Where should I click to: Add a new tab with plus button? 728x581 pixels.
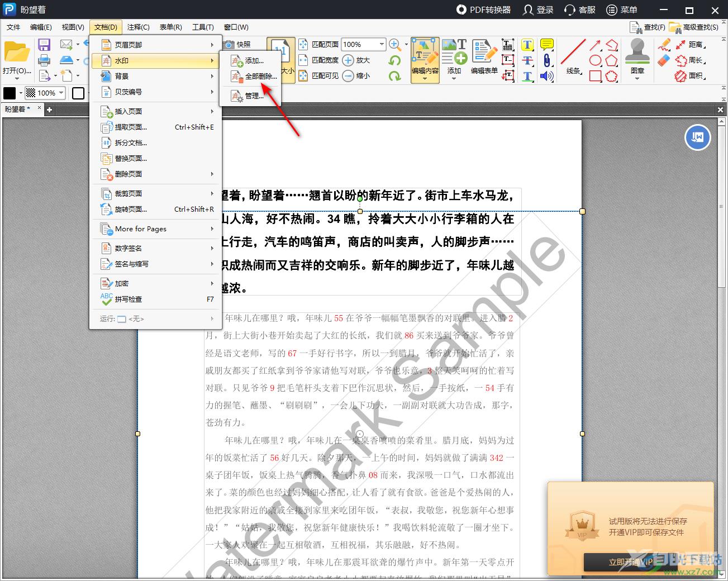pos(50,109)
